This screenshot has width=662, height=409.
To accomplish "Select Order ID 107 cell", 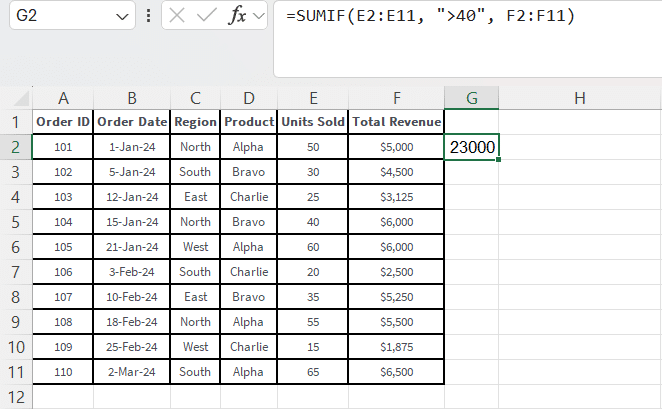I will click(63, 297).
